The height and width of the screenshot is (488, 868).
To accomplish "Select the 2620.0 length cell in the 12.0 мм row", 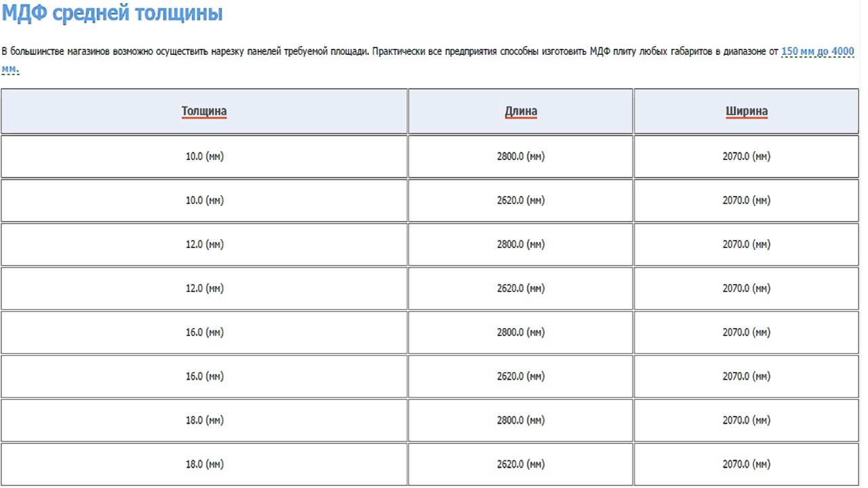I will (x=521, y=289).
